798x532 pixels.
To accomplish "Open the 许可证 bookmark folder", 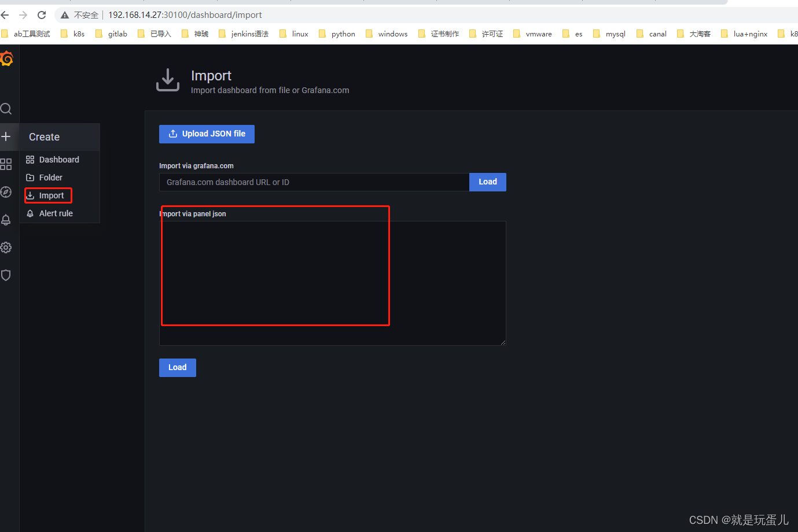I will pos(486,34).
